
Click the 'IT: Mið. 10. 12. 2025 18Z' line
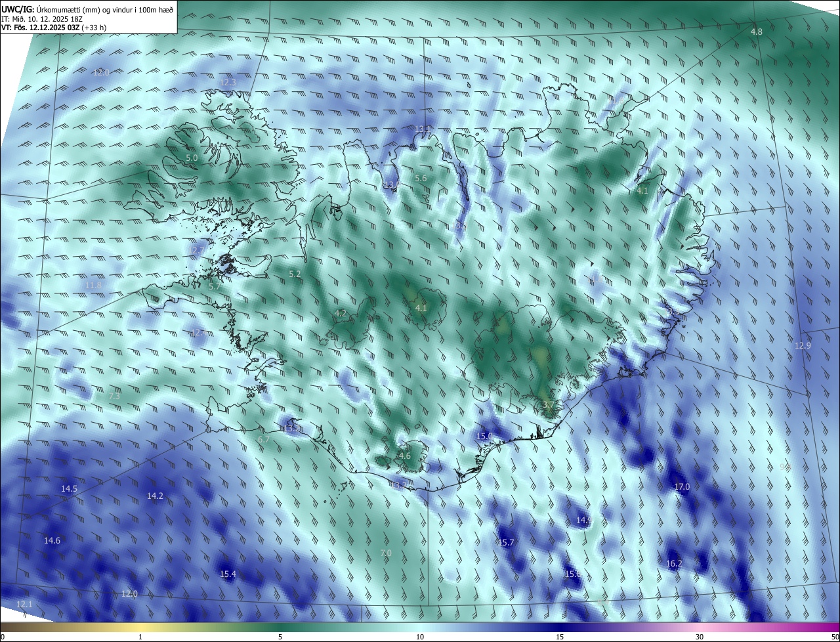pyautogui.click(x=42, y=18)
